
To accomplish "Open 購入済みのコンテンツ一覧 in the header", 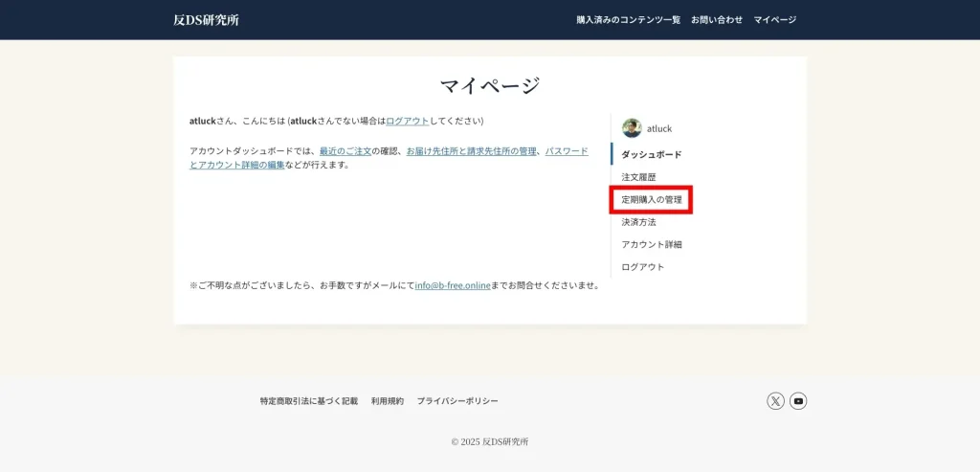I will pyautogui.click(x=628, y=20).
